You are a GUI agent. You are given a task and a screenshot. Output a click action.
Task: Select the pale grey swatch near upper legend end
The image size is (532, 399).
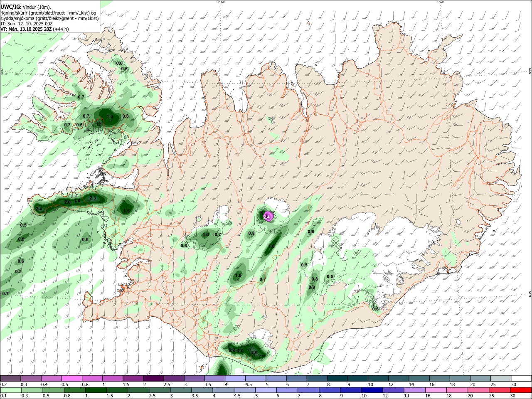point(501,379)
